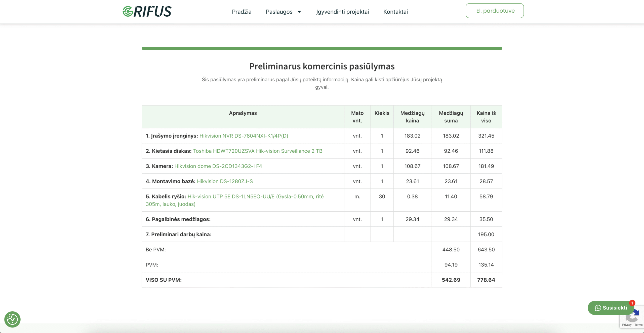The width and height of the screenshot is (644, 333).
Task: Open Hikvision DS-1280ZJ-S mounting base link
Action: tap(225, 181)
